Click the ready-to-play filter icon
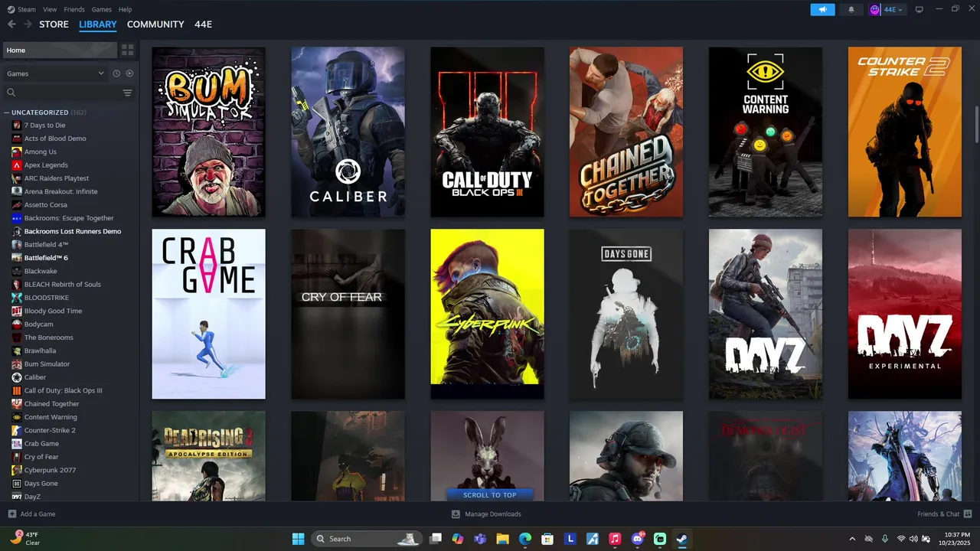Screen dimensions: 980x551 (x=129, y=73)
